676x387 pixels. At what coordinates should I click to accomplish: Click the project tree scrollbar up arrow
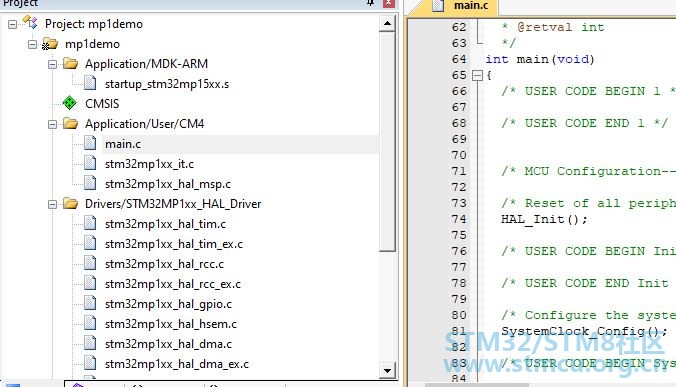click(x=387, y=24)
